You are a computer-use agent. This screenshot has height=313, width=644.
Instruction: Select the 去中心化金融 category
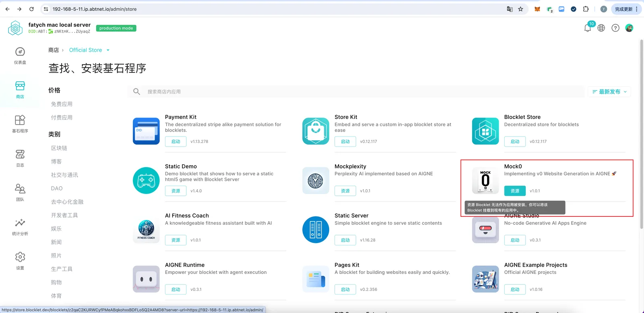[67, 202]
